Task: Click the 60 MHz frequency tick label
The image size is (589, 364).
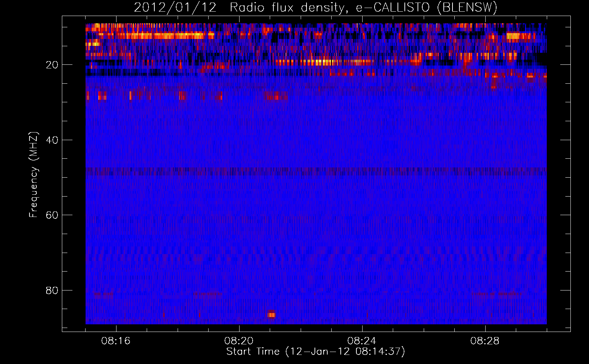Action: click(x=52, y=215)
